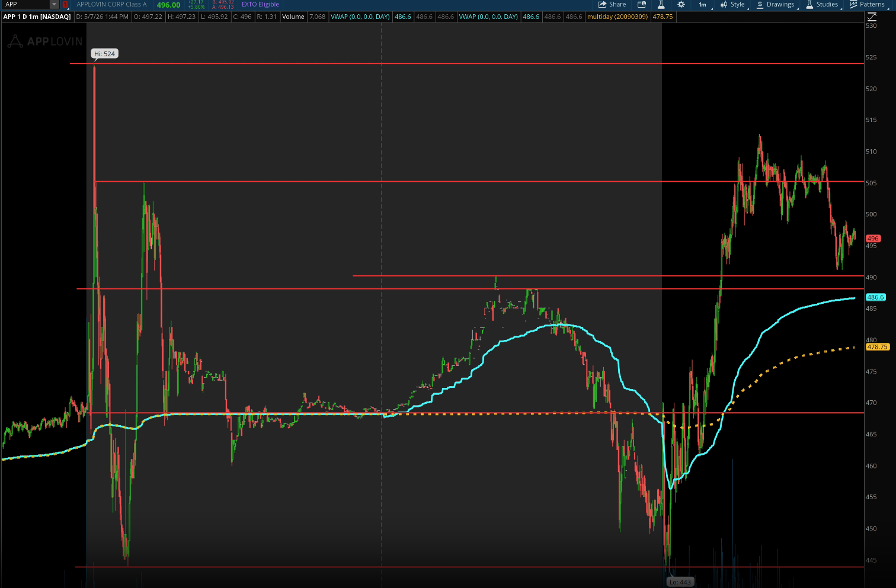The image size is (896, 588).
Task: Open the 1m timeframe dropdown
Action: [703, 4]
